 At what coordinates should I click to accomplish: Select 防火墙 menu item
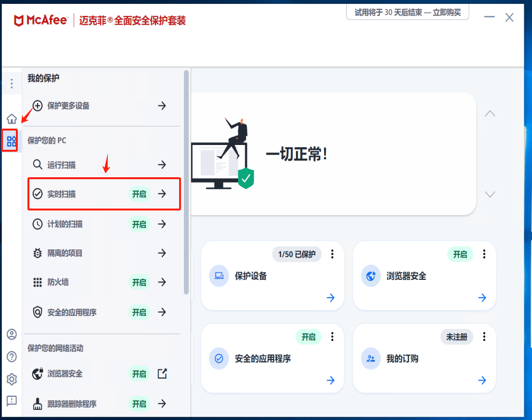[x=103, y=282]
